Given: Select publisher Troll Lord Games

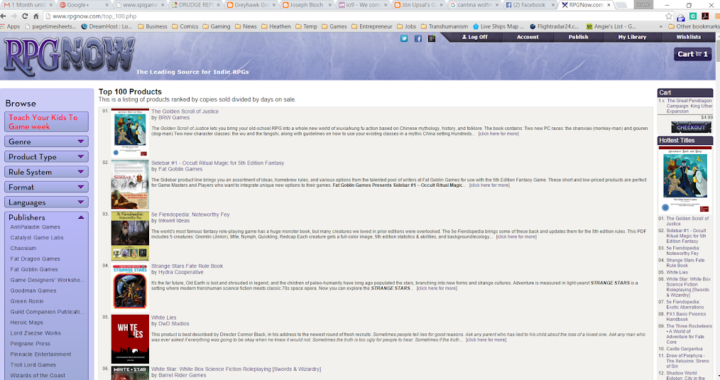Looking at the screenshot, I should tap(33, 365).
